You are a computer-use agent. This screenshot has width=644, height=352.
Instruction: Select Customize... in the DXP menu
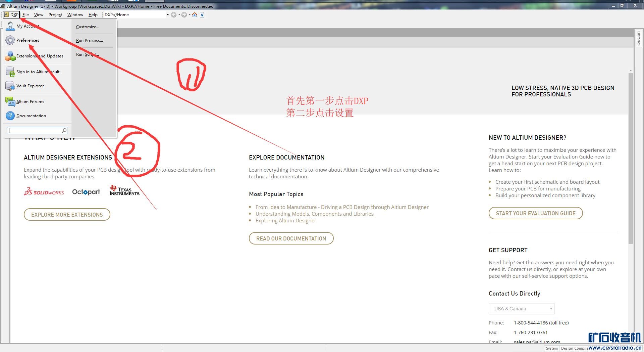point(88,27)
